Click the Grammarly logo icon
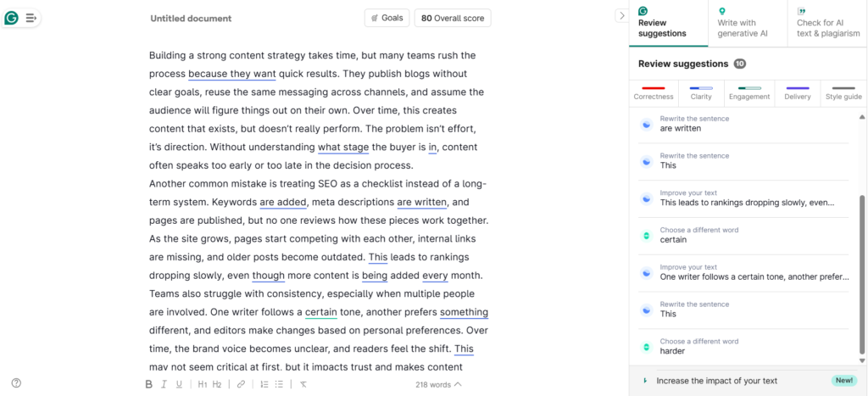The height and width of the screenshot is (396, 868). pos(11,17)
